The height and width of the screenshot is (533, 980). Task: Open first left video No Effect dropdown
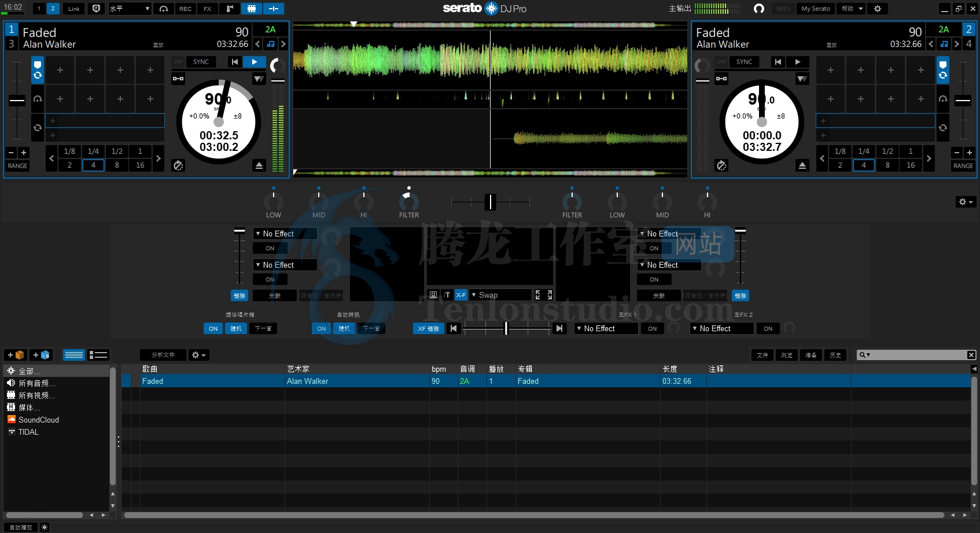coord(285,234)
